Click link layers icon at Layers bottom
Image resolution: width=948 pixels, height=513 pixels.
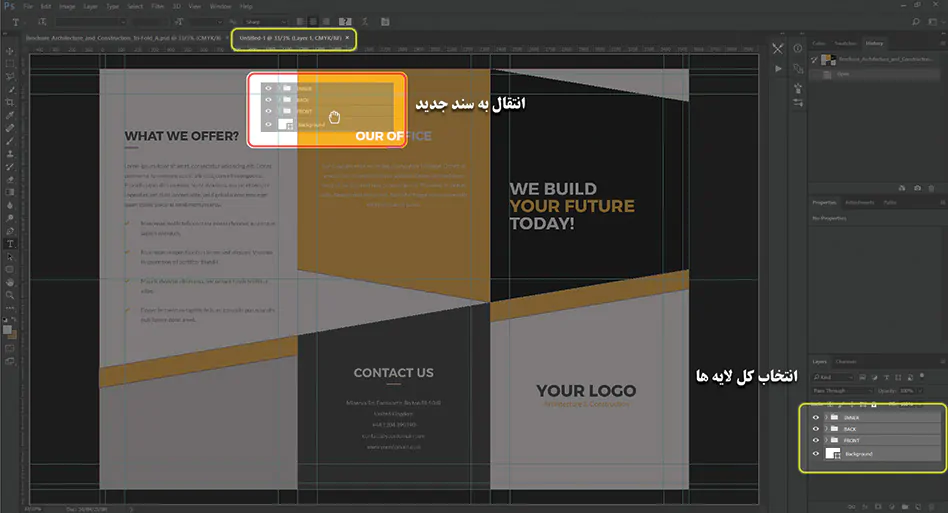point(851,506)
